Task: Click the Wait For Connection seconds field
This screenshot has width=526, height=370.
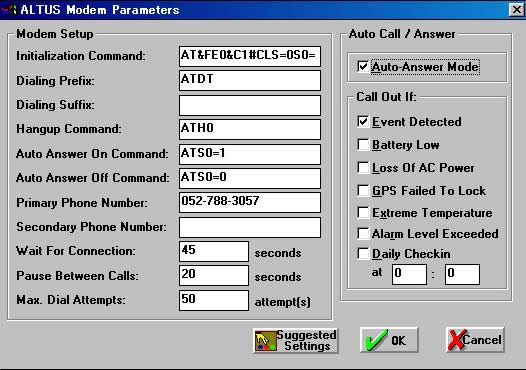Action: pos(214,251)
